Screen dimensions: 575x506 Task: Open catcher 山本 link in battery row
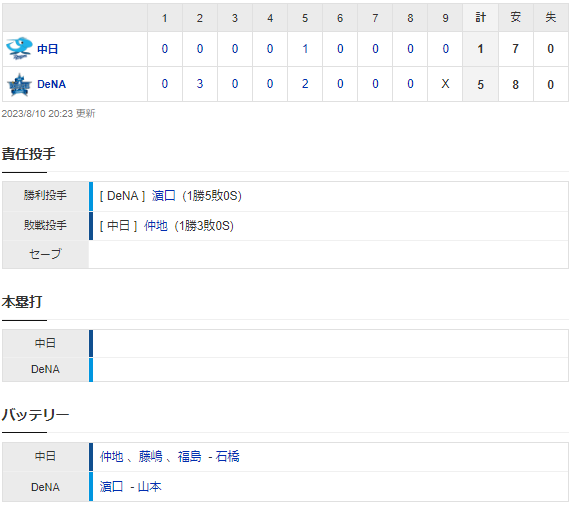(150, 487)
